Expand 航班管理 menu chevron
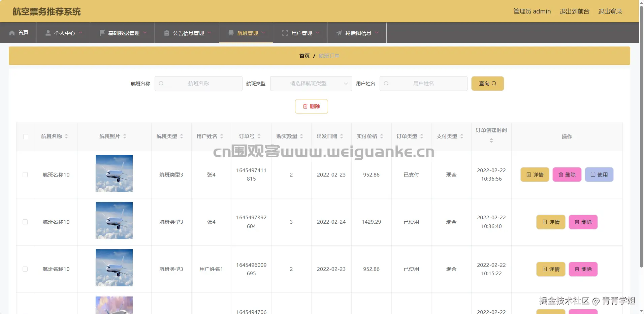The width and height of the screenshot is (644, 314). tap(263, 33)
